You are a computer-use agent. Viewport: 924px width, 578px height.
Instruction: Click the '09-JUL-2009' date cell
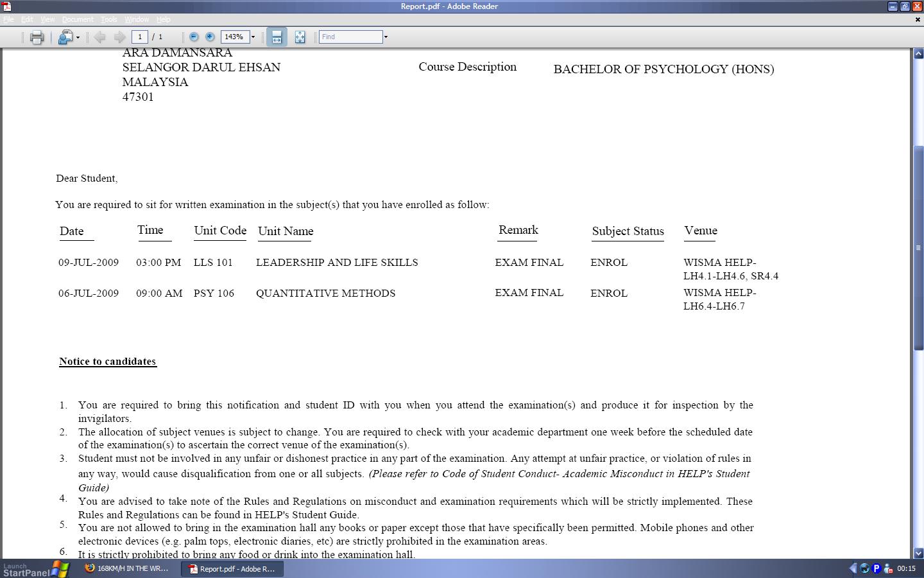pyautogui.click(x=89, y=263)
